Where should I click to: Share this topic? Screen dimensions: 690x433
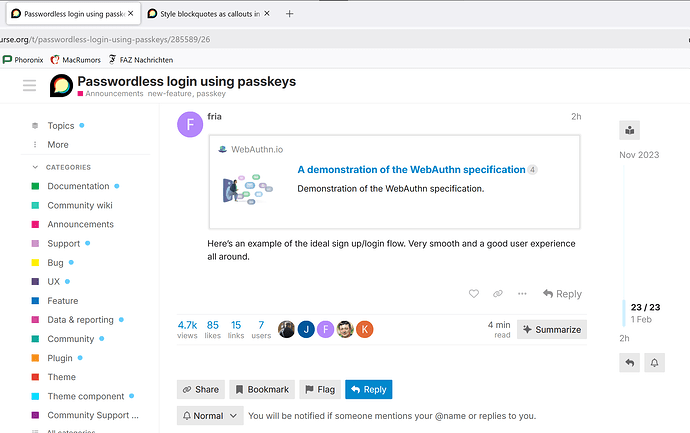click(201, 389)
